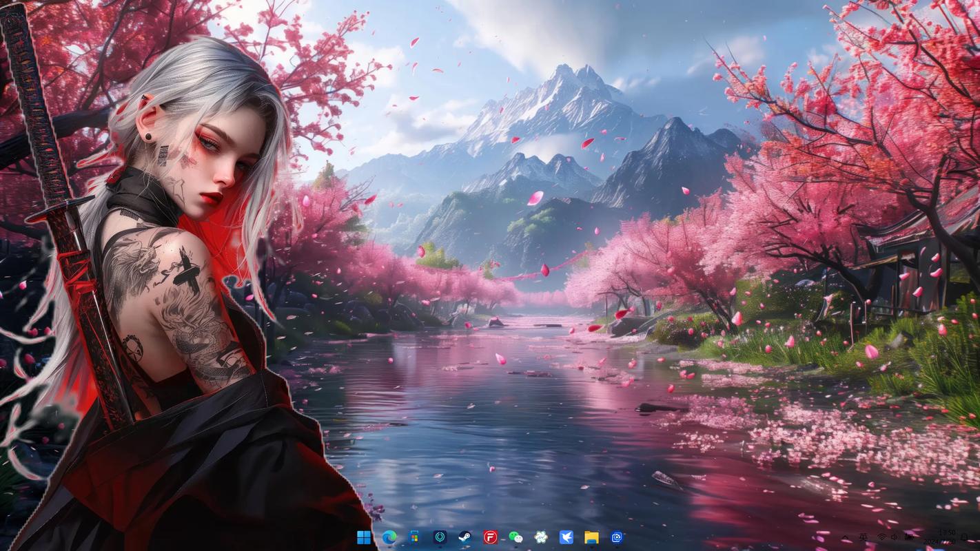Open Microsoft Store from the taskbar

(x=414, y=537)
